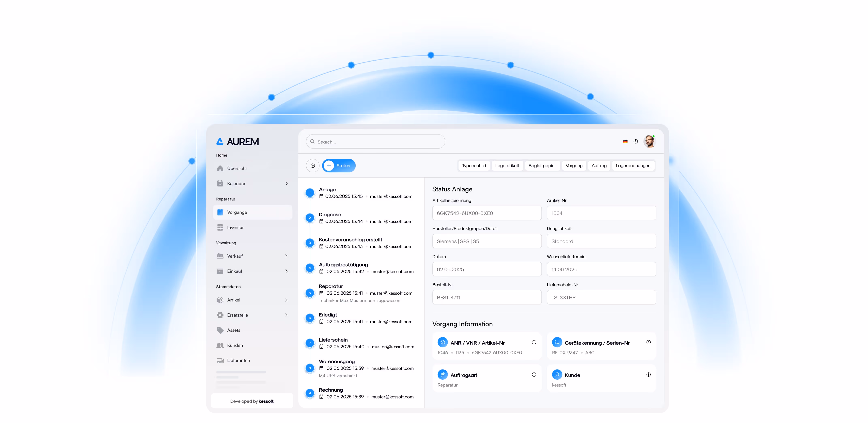Open the Typenschild tab
This screenshot has width=868, height=423.
(474, 166)
